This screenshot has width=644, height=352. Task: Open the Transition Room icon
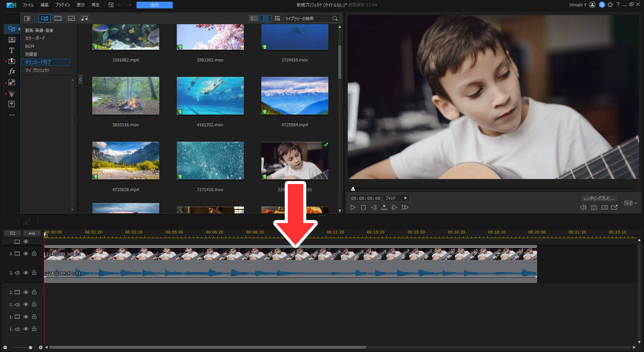[x=12, y=61]
